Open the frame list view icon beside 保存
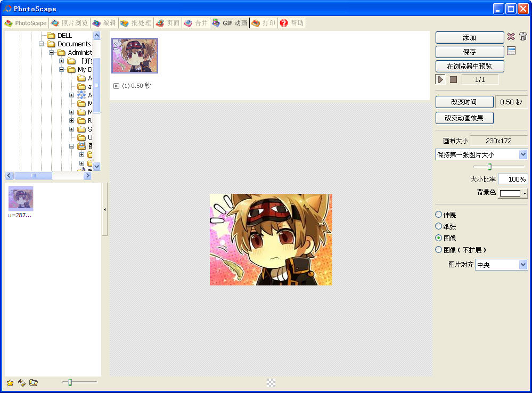The image size is (532, 393). click(x=511, y=51)
